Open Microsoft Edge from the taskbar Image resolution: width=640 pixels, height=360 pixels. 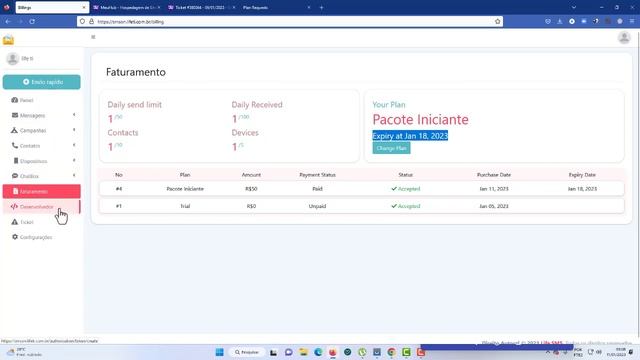(x=318, y=352)
